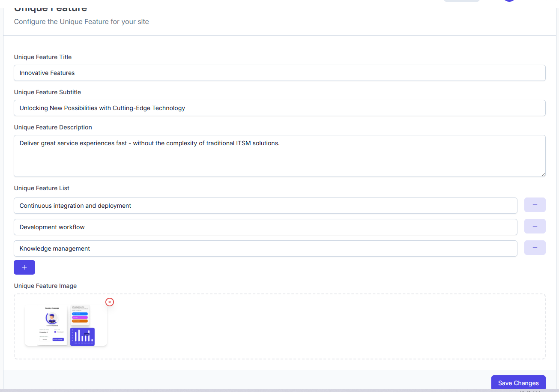Click the Knowledge management input field

[265, 248]
